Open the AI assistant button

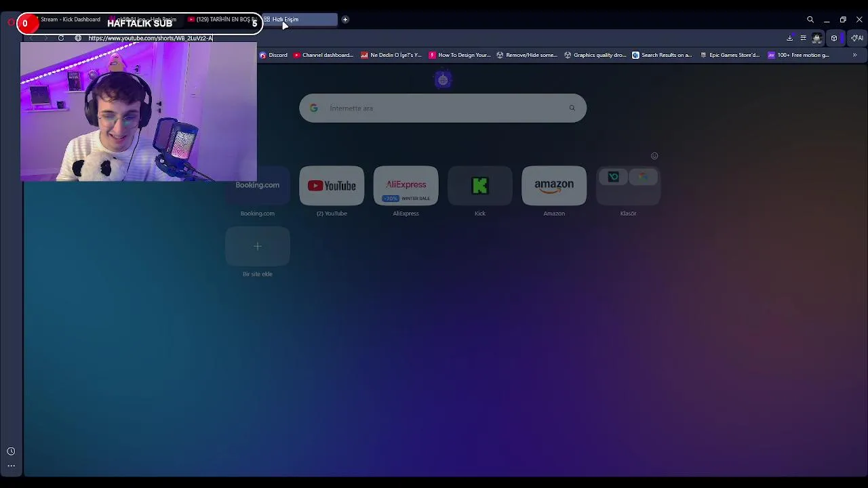click(857, 38)
